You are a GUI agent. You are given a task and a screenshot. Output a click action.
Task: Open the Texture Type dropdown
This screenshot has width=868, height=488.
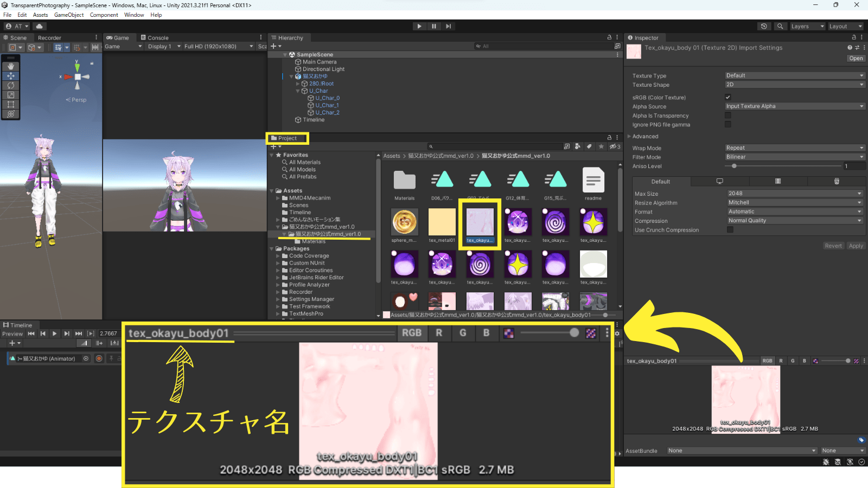pos(795,75)
